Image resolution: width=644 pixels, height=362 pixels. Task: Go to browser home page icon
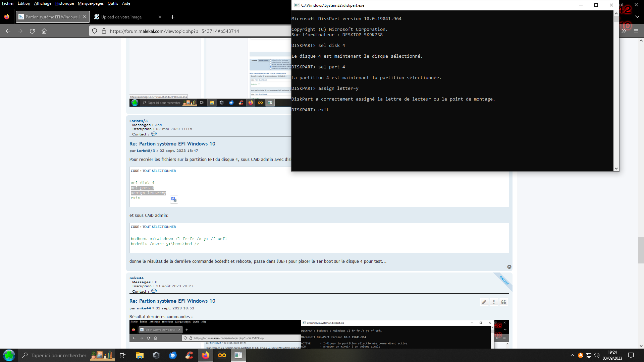tap(44, 31)
